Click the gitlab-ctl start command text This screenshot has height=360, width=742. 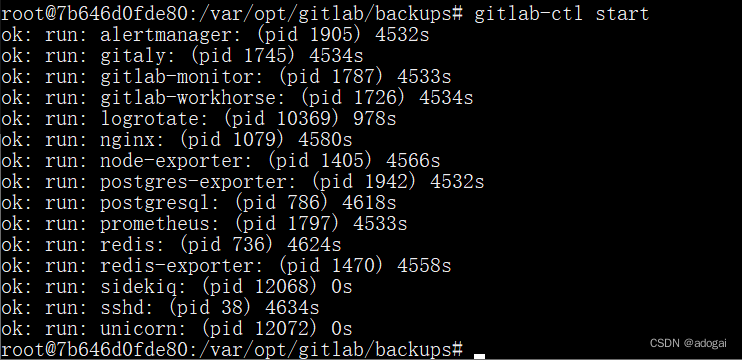point(562,14)
